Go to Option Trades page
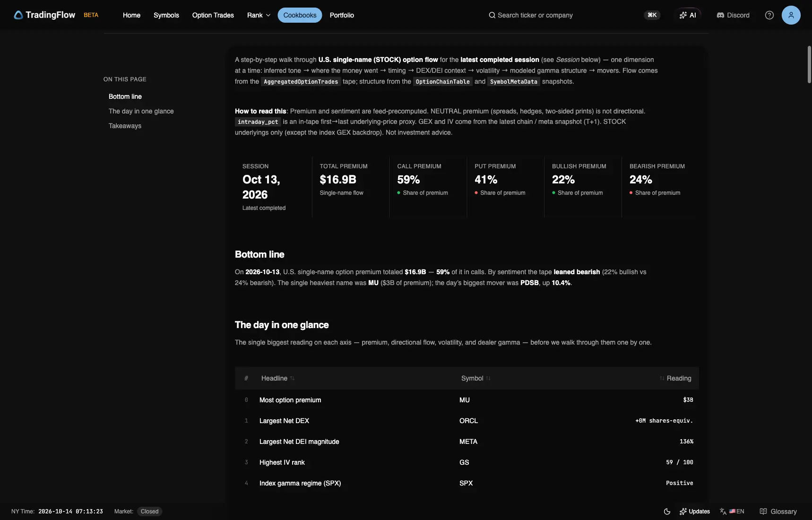The image size is (812, 520). pyautogui.click(x=213, y=15)
